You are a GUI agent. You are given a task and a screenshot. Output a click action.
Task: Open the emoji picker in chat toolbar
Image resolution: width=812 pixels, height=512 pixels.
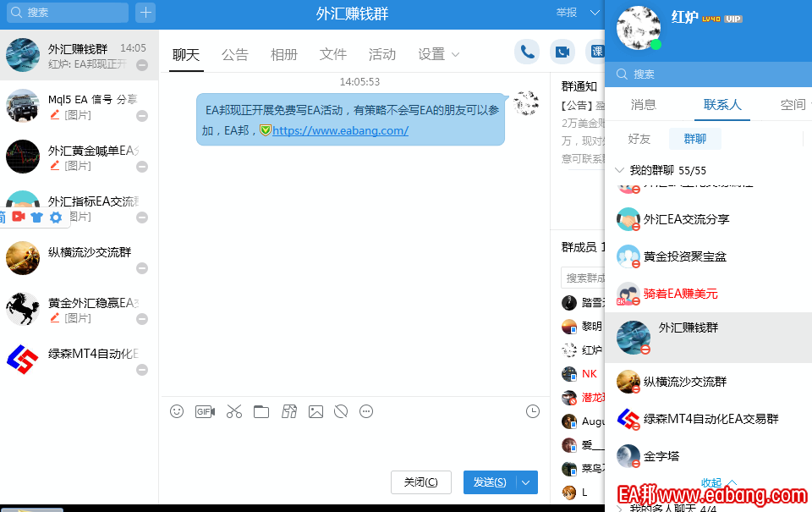[x=177, y=411]
